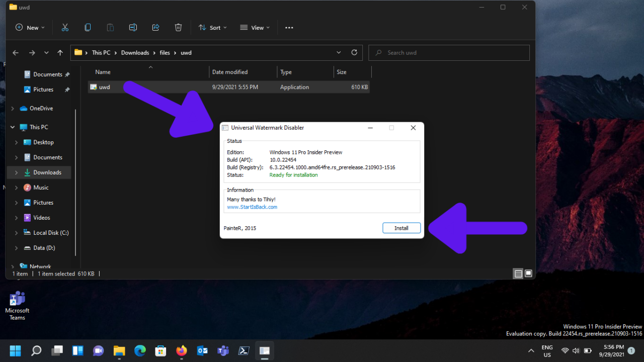
Task: Click the Rename icon in the toolbar
Action: point(133,27)
